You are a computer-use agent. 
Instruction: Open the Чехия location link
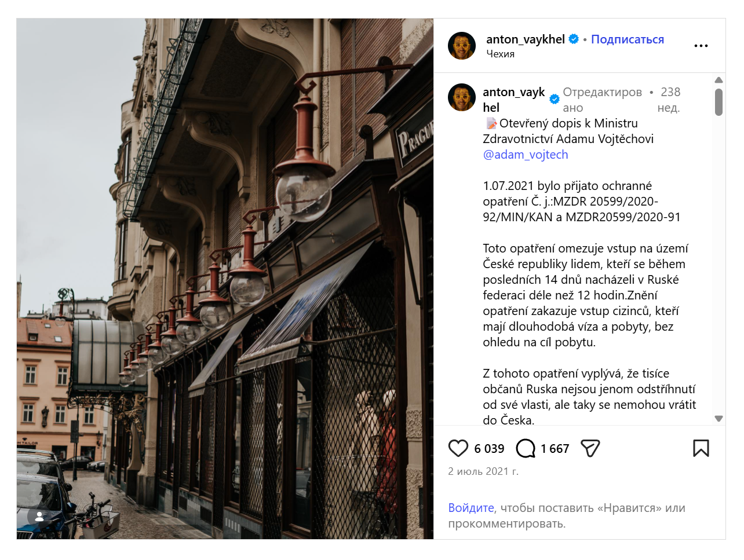501,54
